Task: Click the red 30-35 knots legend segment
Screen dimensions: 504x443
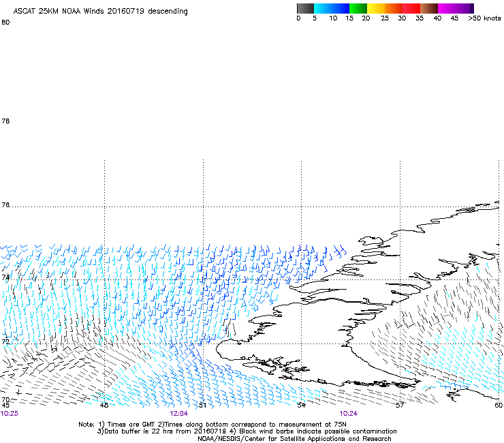Action: pyautogui.click(x=411, y=8)
